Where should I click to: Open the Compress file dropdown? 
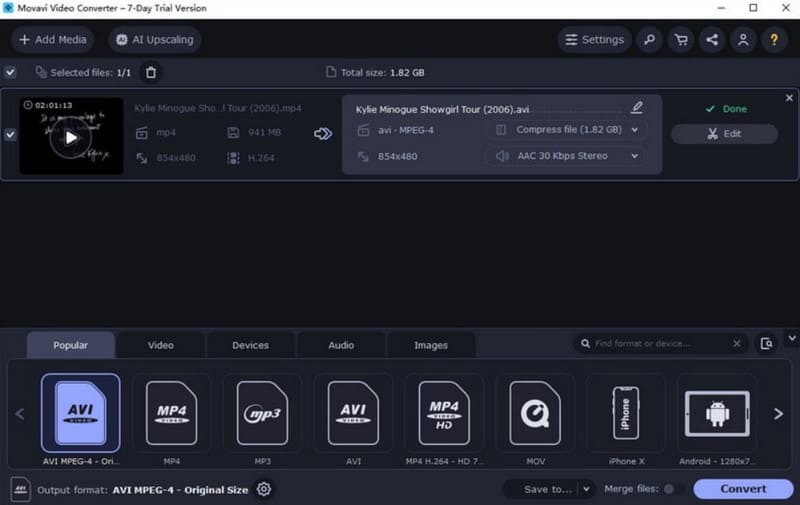point(567,130)
